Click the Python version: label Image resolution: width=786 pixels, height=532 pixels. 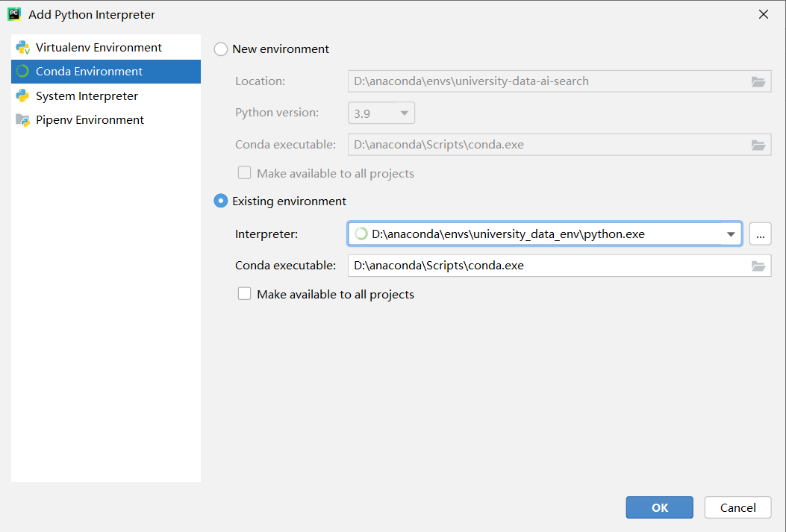click(277, 113)
